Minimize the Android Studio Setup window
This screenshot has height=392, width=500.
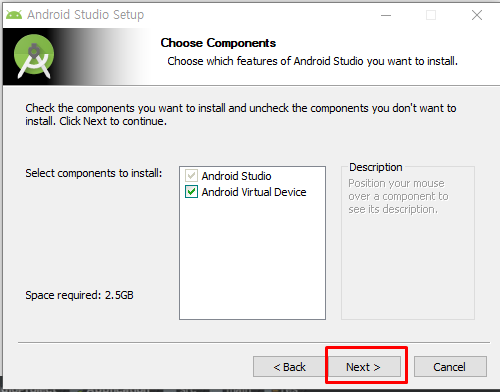(x=386, y=15)
